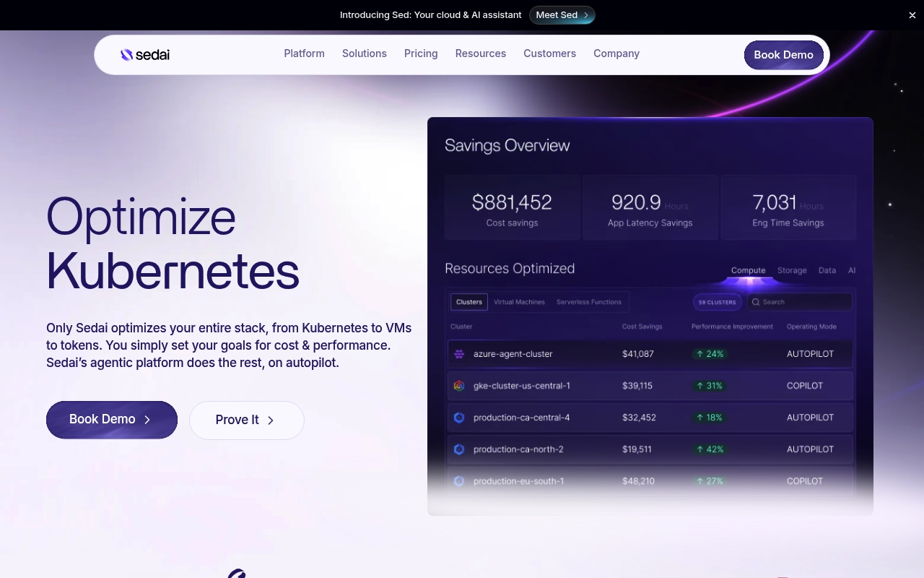
Task: Click the production-ca-central-4 name
Action: tap(521, 418)
